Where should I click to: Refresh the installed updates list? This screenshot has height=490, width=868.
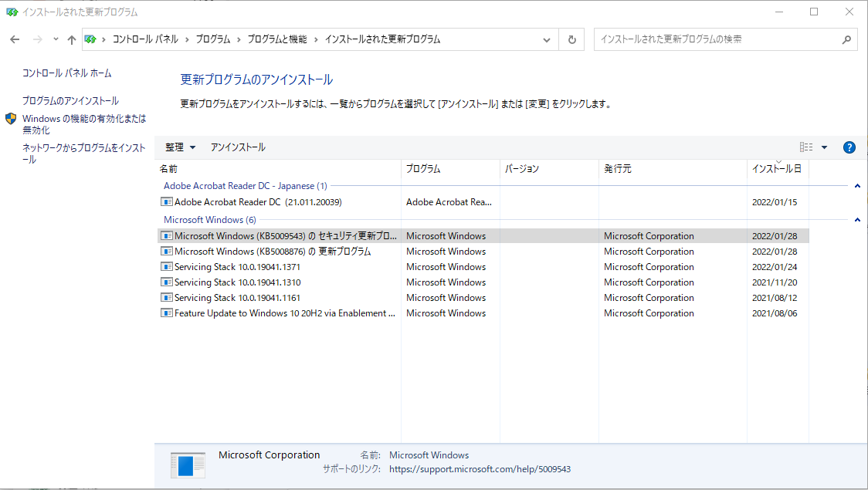click(x=571, y=40)
